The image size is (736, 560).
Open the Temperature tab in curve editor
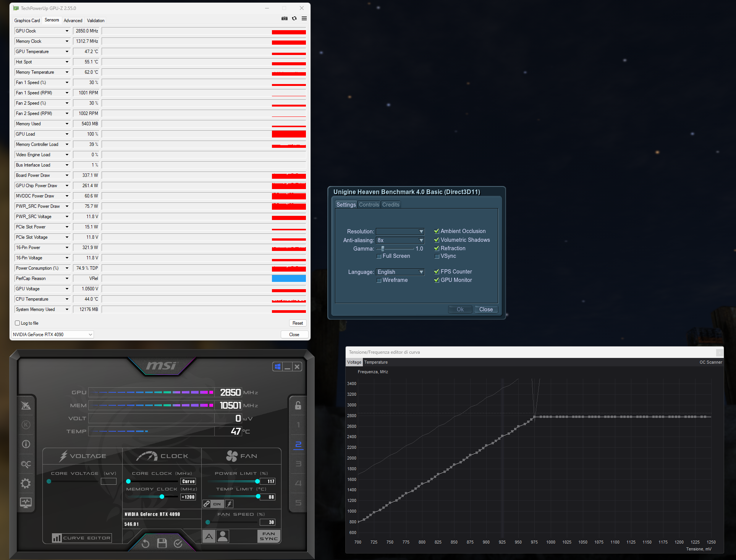376,362
